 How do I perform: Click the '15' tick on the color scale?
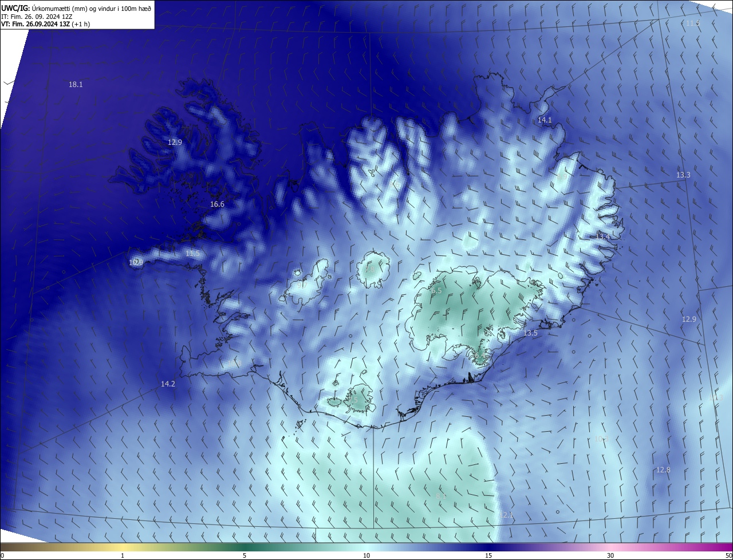(488, 555)
